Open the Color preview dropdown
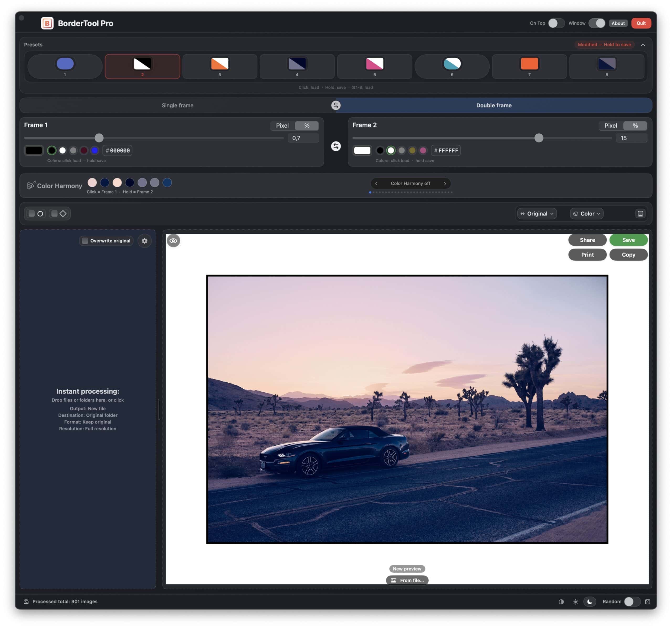This screenshot has width=672, height=628. click(586, 213)
